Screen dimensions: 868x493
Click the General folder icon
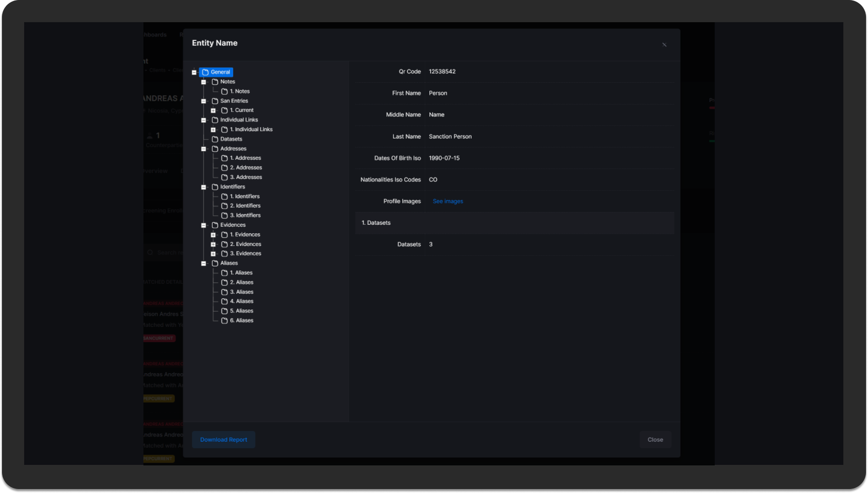point(206,72)
